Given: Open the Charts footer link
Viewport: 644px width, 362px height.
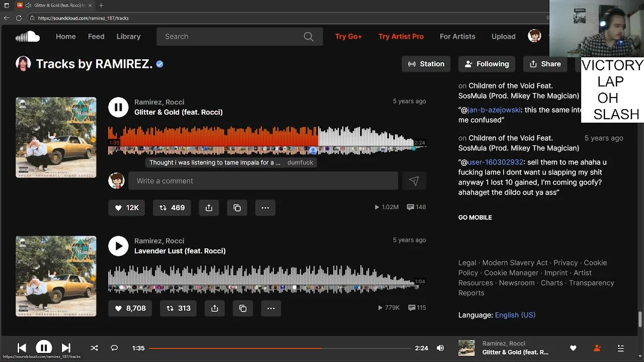Looking at the screenshot, I should point(552,283).
